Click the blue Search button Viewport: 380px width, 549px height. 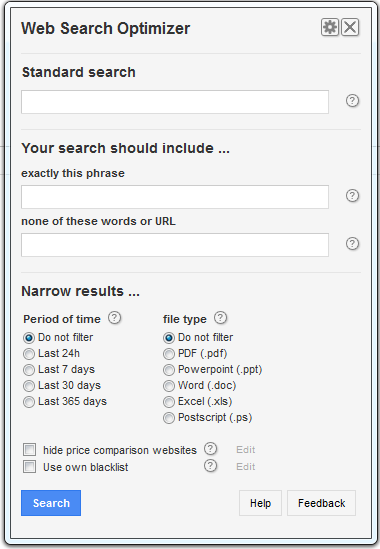(51, 503)
